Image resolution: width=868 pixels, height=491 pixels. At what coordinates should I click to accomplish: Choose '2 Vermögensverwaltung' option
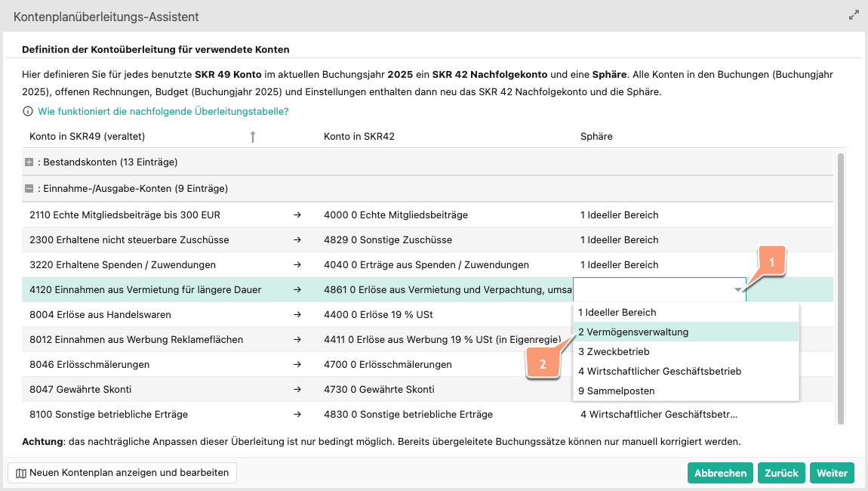(686, 332)
